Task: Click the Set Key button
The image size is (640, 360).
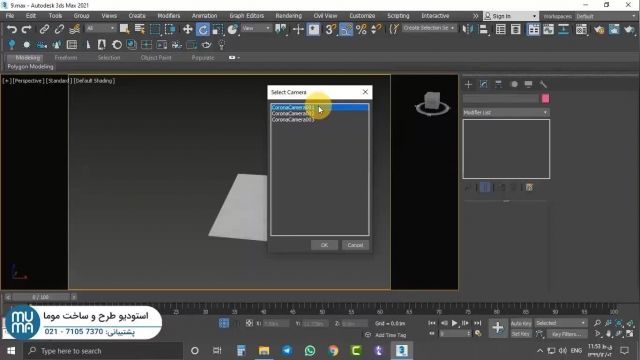Action: (x=520, y=334)
